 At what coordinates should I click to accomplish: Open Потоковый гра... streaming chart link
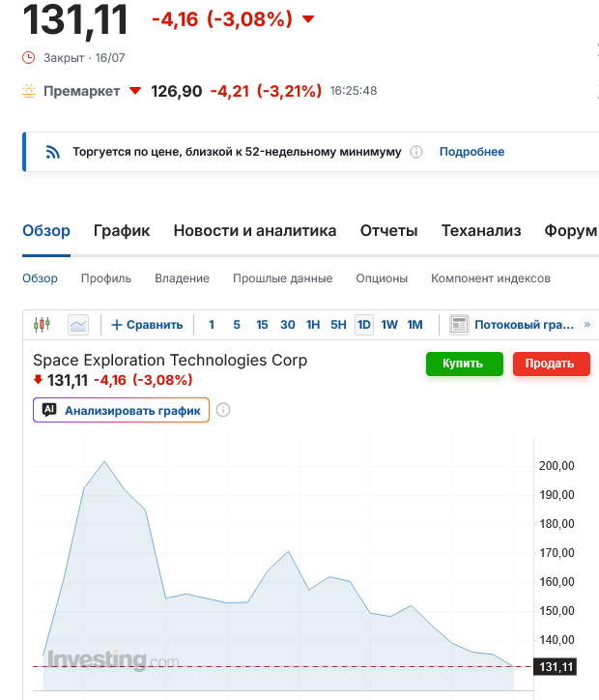(x=524, y=325)
